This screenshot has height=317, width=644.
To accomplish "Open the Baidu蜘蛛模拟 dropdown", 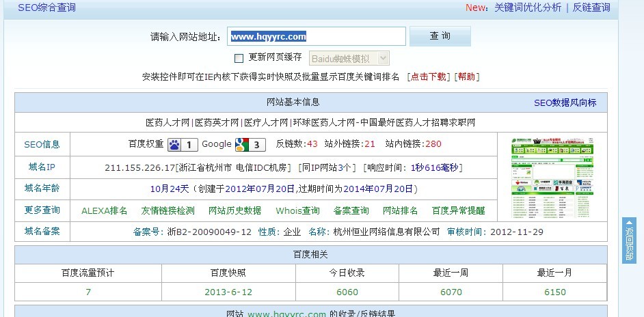I will 349,59.
